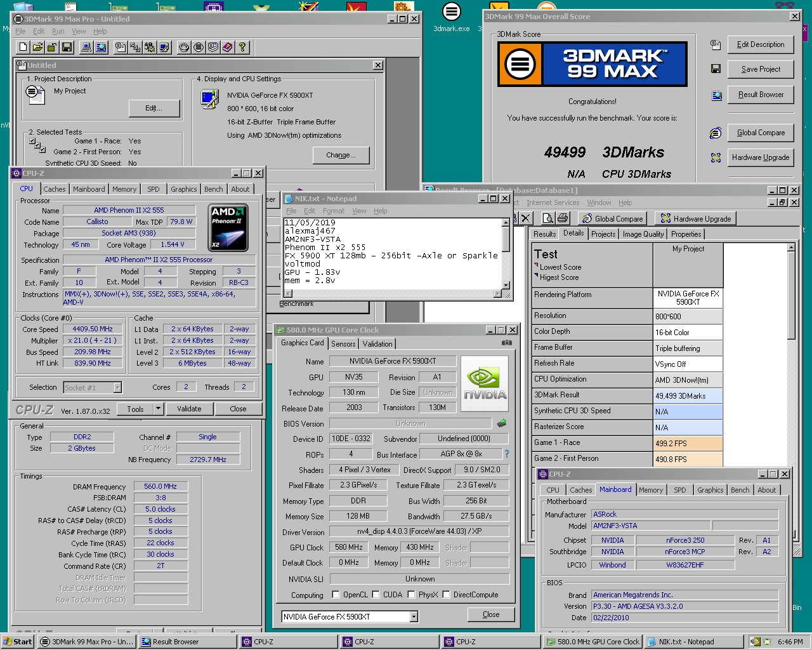The width and height of the screenshot is (812, 650).
Task: Click the 2729.7 MHz NB Frequency value
Action: (208, 460)
